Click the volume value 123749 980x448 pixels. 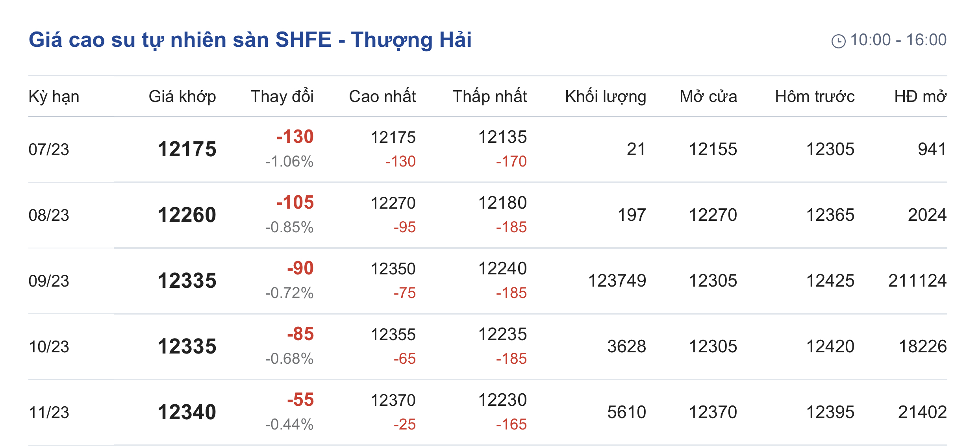(617, 281)
